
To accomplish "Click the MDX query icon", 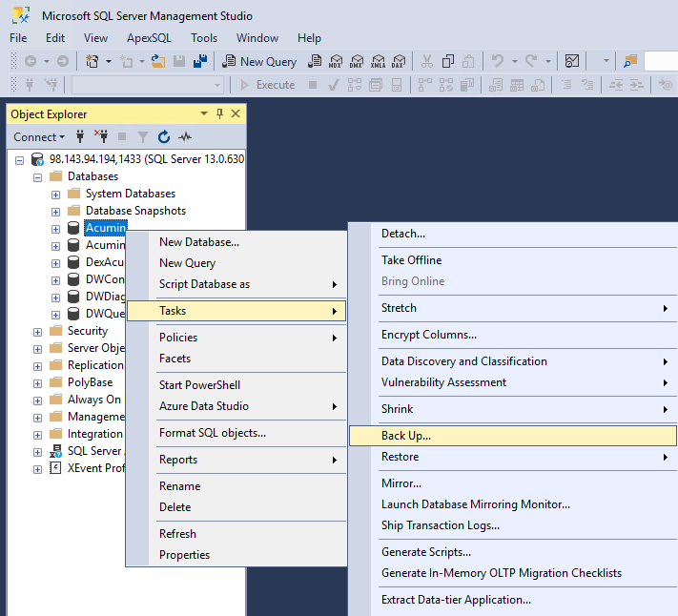I will tap(336, 62).
